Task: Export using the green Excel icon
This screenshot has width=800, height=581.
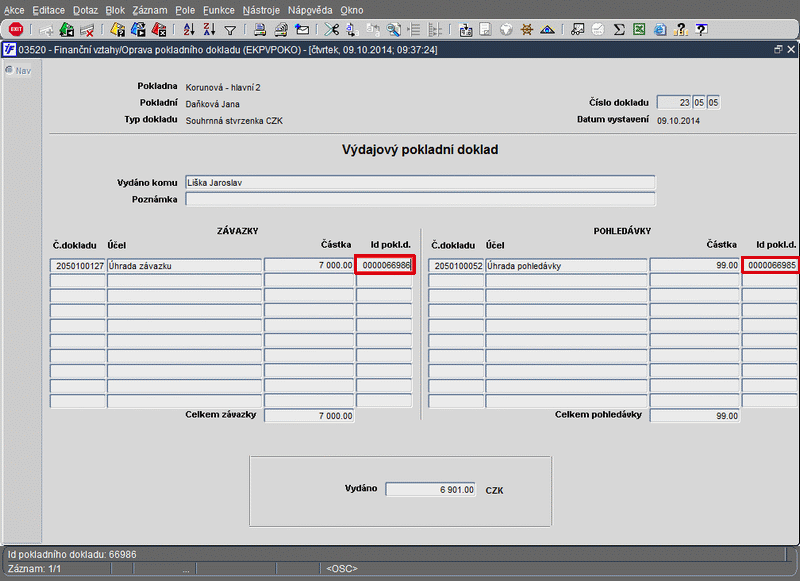Action: 639,30
